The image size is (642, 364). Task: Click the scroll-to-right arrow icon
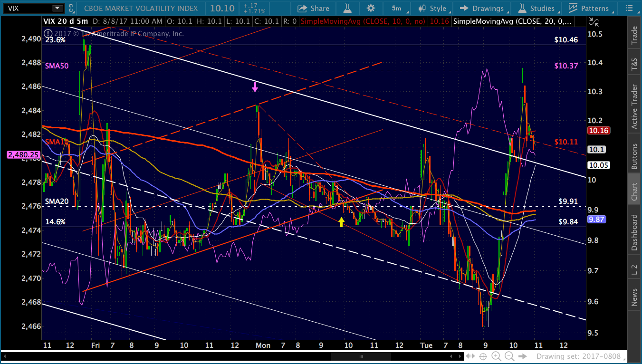[523, 356]
